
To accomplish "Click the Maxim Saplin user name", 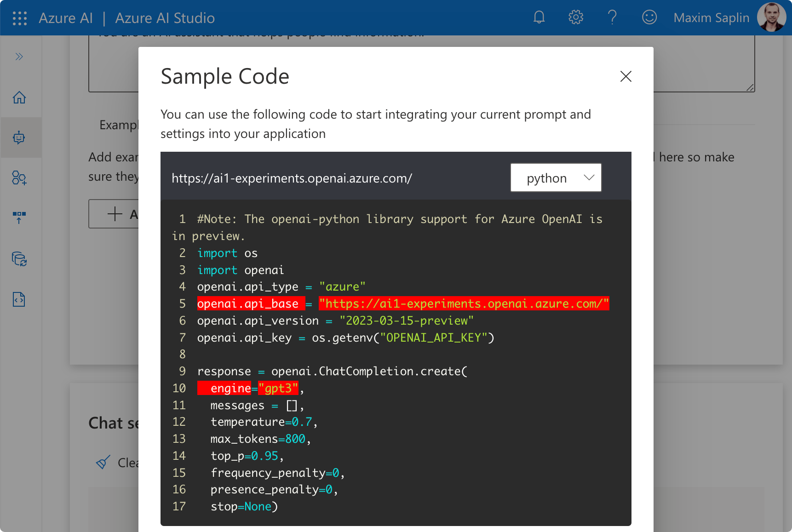I will tap(711, 18).
